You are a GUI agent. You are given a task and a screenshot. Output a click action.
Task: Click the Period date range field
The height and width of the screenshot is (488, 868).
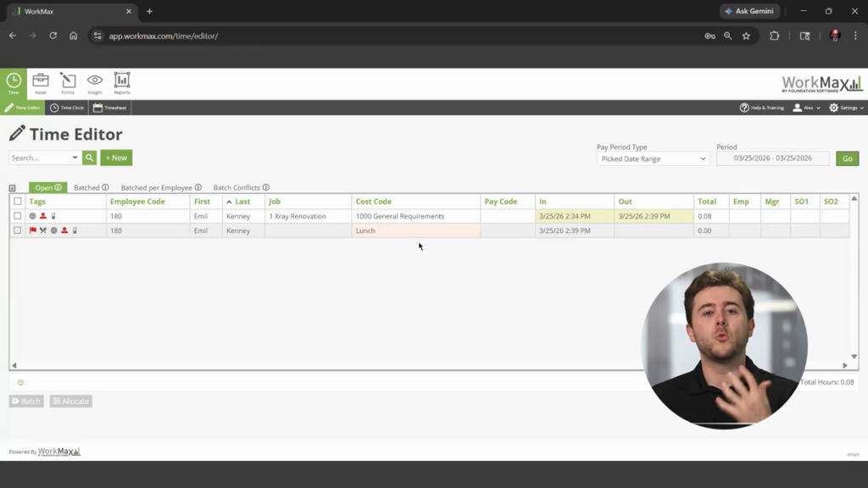(772, 158)
